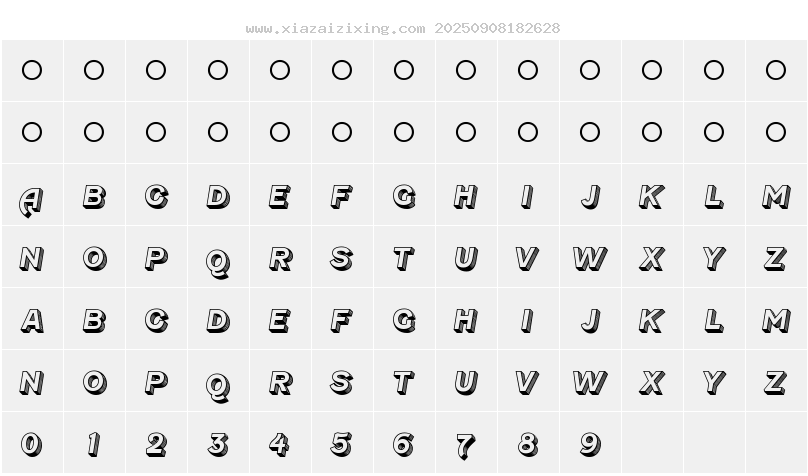808x476 pixels.
Task: Choose letter Q in the upper alphabet set
Action: click(x=218, y=261)
